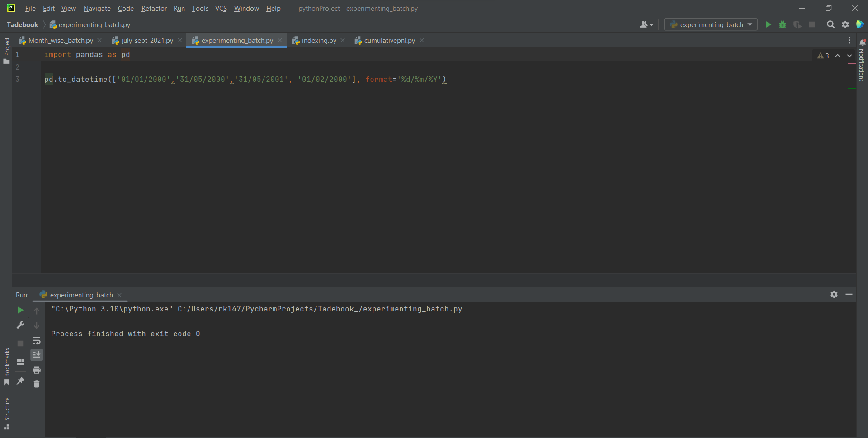
Task: Click the import pandas line in editor
Action: pos(87,54)
